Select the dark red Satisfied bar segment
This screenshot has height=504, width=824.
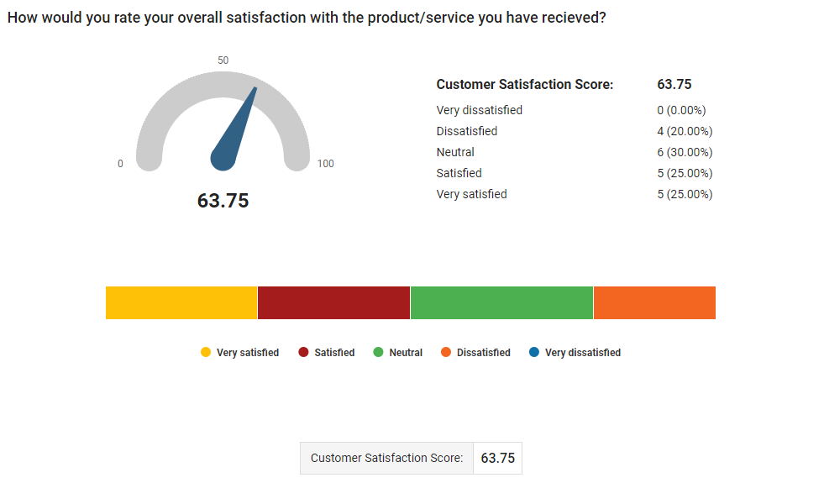pyautogui.click(x=333, y=302)
